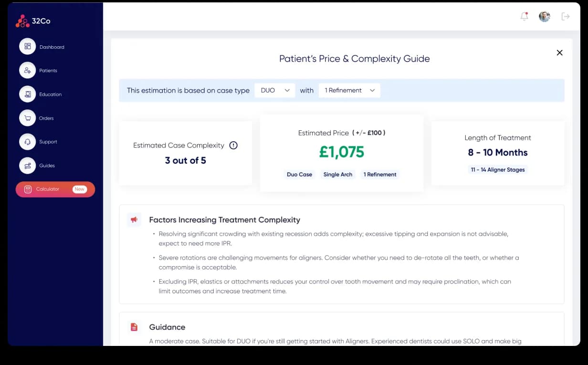Go to Orders menu label
The width and height of the screenshot is (588, 365).
pos(46,118)
